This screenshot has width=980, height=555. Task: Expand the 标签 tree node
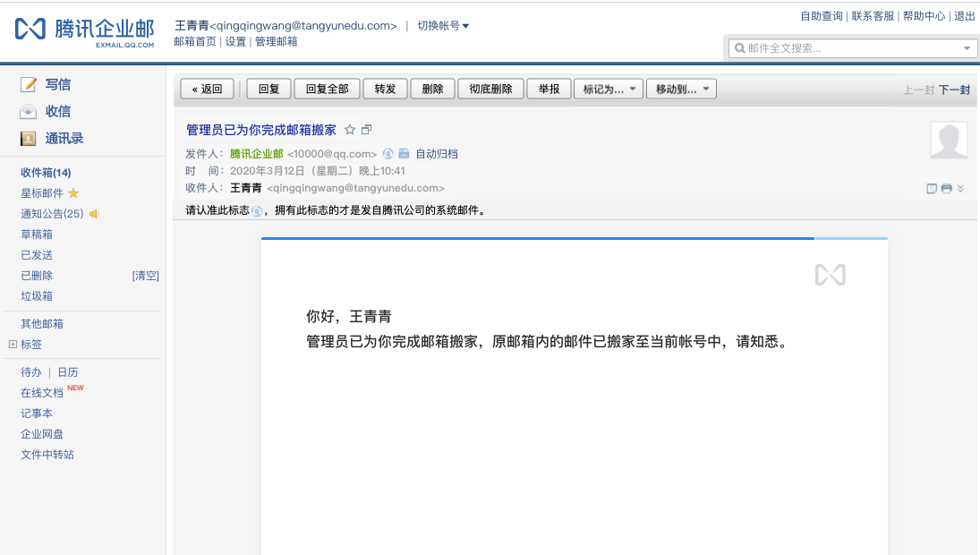coord(13,344)
